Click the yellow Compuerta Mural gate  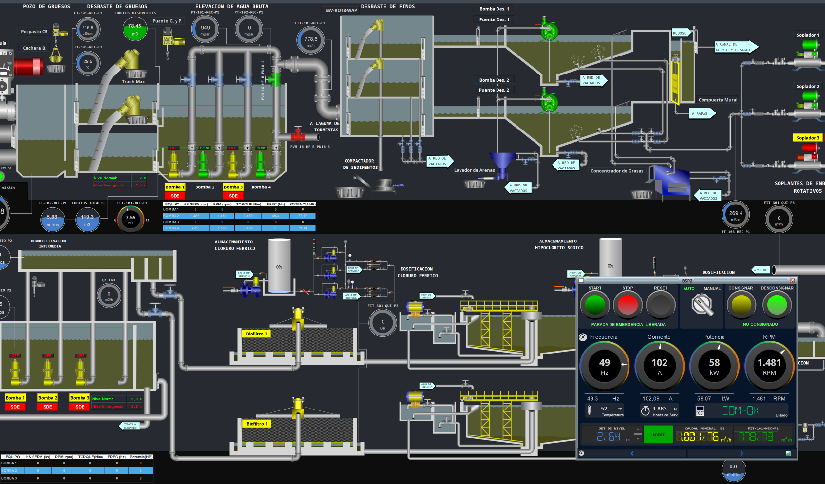675,82
